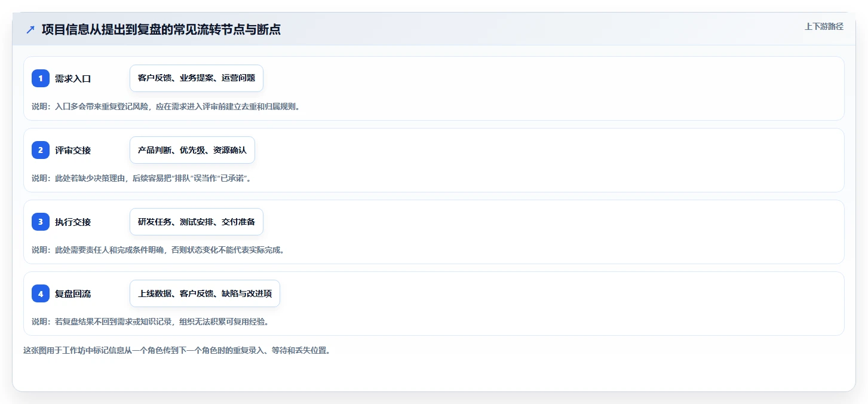Select step number 1 badge
Viewport: 868px width, 404px height.
click(x=41, y=78)
